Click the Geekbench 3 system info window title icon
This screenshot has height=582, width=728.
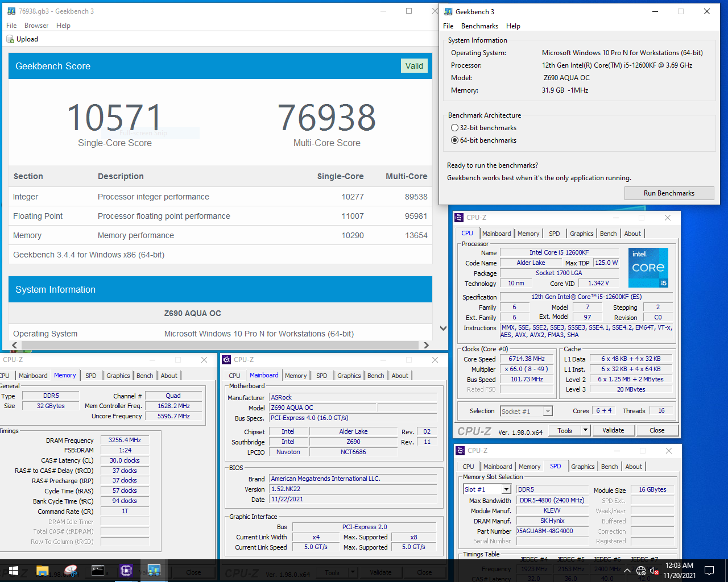coord(448,11)
